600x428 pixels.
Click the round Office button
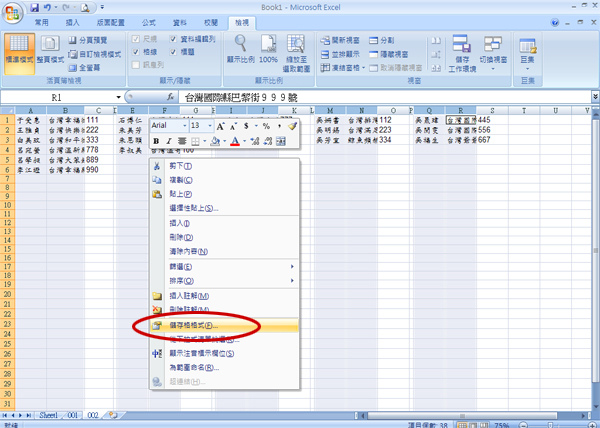click(x=12, y=13)
